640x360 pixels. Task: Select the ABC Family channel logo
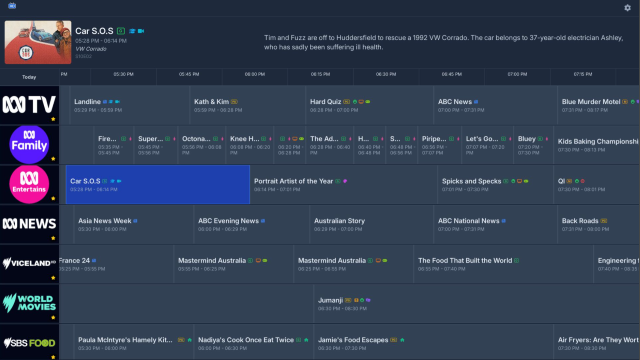coord(29,144)
